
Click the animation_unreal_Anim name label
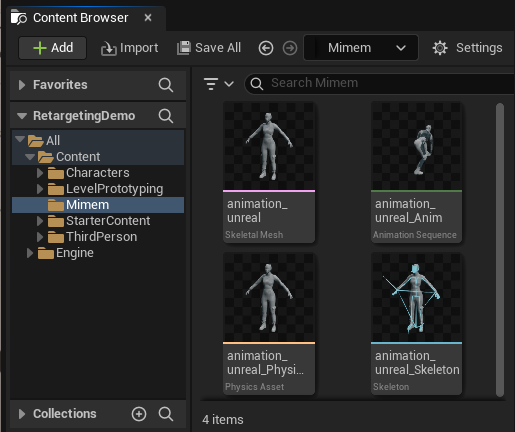pos(409,210)
